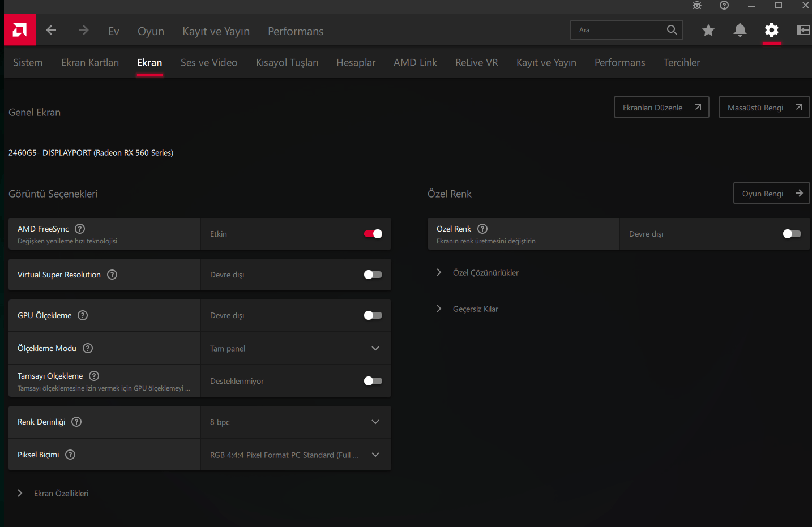Enable Virtual Super Resolution toggle
This screenshot has height=527, width=812.
click(x=373, y=275)
